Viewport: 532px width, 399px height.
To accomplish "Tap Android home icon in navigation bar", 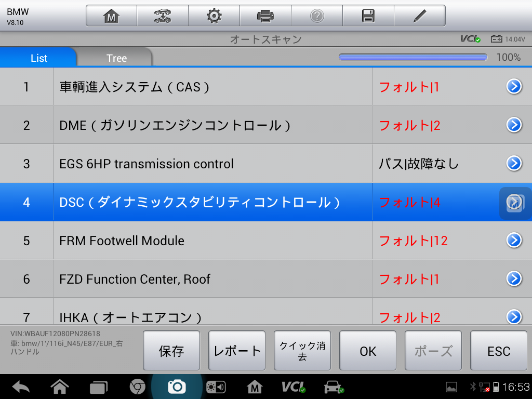I will [x=60, y=387].
